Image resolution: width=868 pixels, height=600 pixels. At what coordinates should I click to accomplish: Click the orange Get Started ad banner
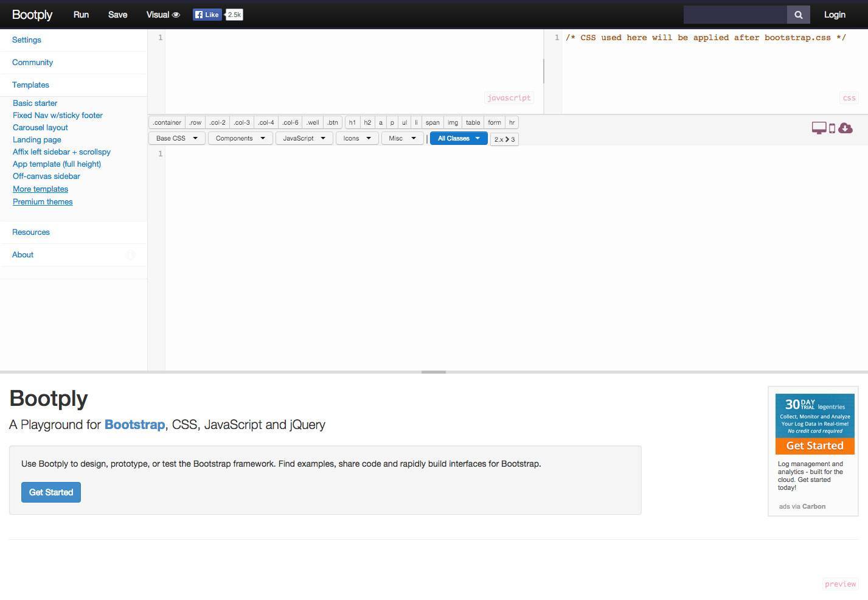click(x=815, y=446)
